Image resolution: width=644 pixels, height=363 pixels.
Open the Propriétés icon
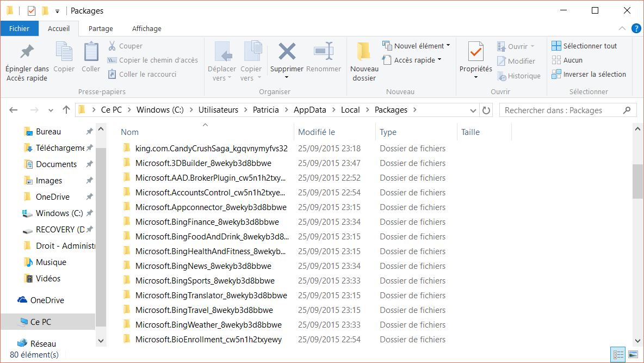[475, 52]
